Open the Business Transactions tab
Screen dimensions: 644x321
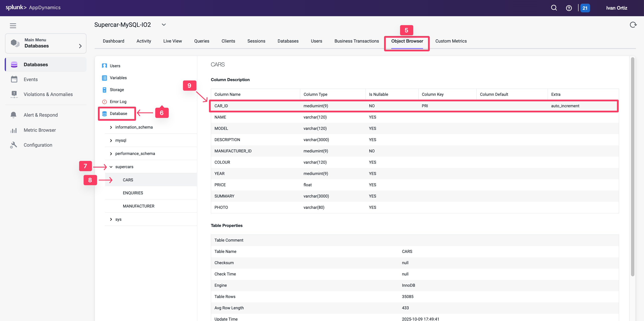click(x=357, y=41)
